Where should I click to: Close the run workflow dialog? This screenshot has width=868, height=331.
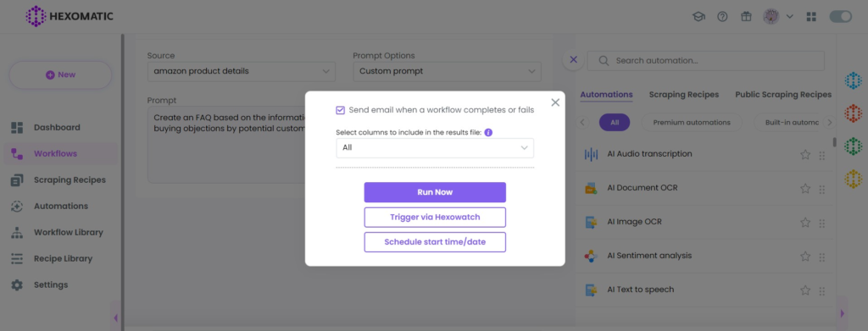pyautogui.click(x=555, y=102)
